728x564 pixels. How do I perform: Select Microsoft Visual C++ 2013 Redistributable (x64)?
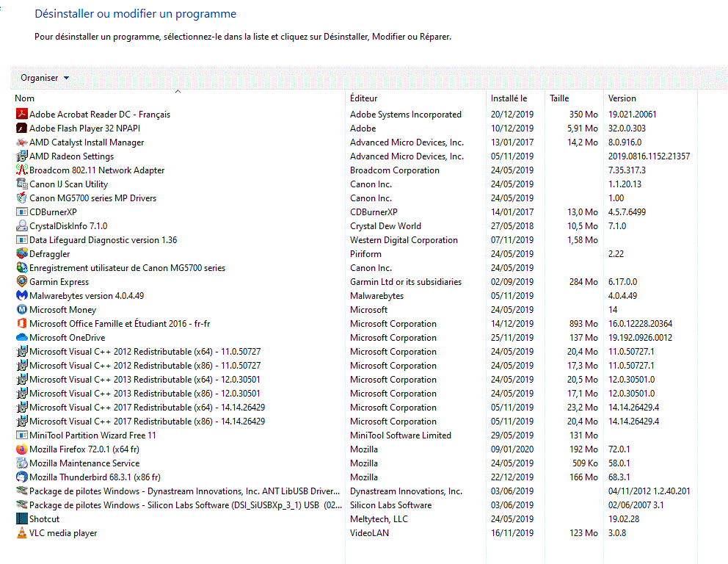pos(145,379)
